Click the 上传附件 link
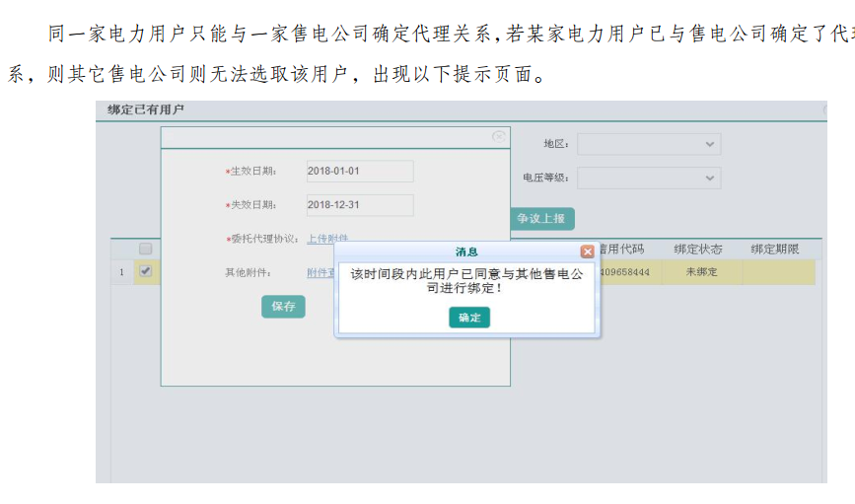The width and height of the screenshot is (855, 504). (326, 239)
